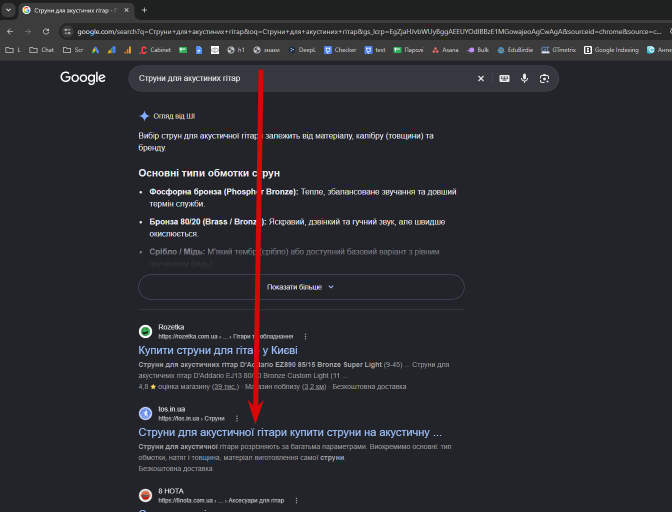
Task: Open the Bulk bookmark
Action: (x=478, y=50)
